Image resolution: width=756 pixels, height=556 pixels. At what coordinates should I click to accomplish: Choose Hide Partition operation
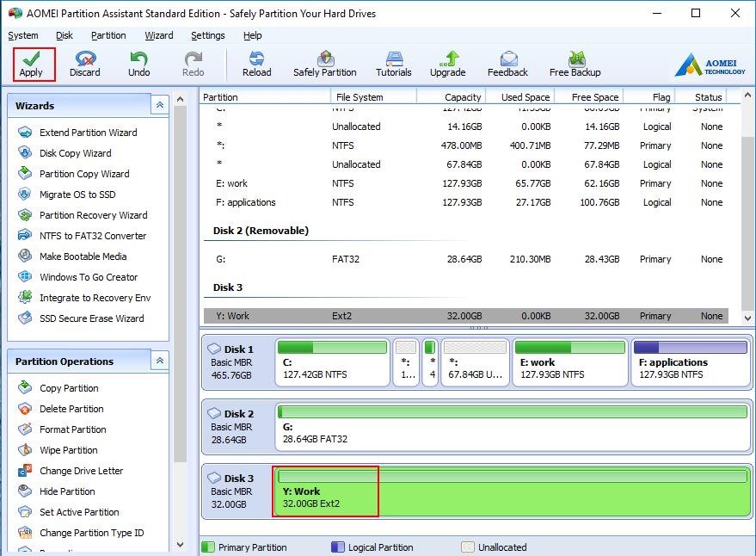(67, 491)
